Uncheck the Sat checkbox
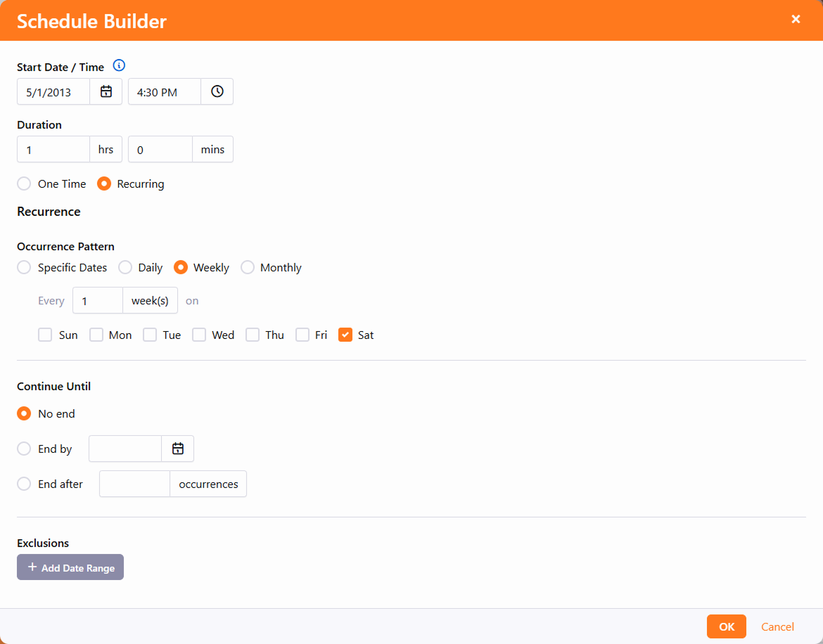Image resolution: width=823 pixels, height=644 pixels. point(345,335)
